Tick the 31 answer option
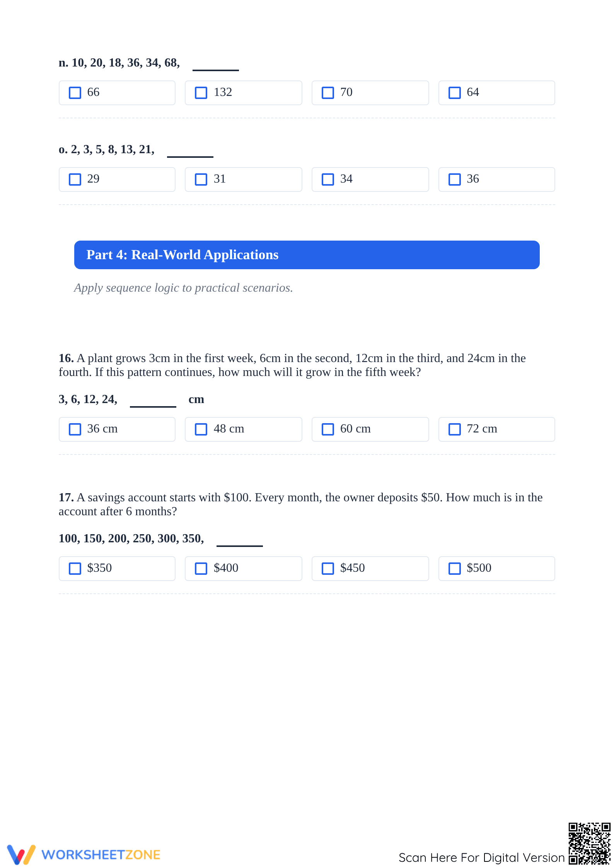The width and height of the screenshot is (614, 868). click(x=201, y=179)
